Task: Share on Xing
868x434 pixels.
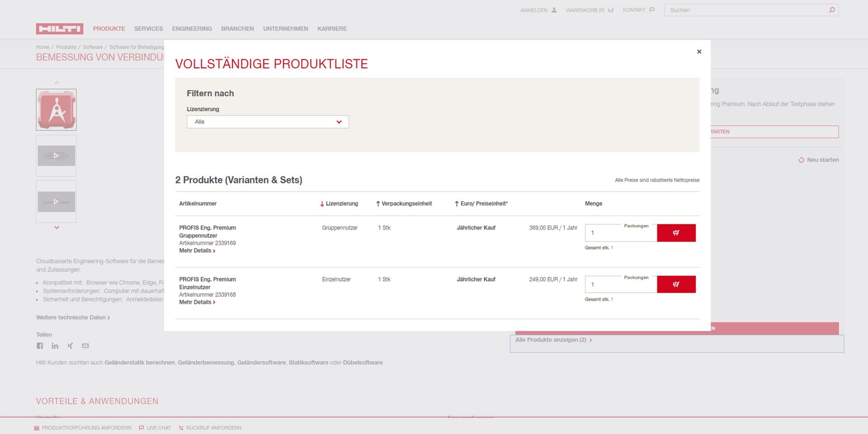Action: (70, 346)
